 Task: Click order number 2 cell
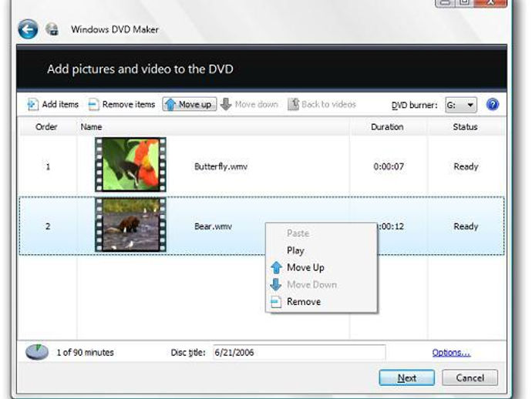(48, 226)
